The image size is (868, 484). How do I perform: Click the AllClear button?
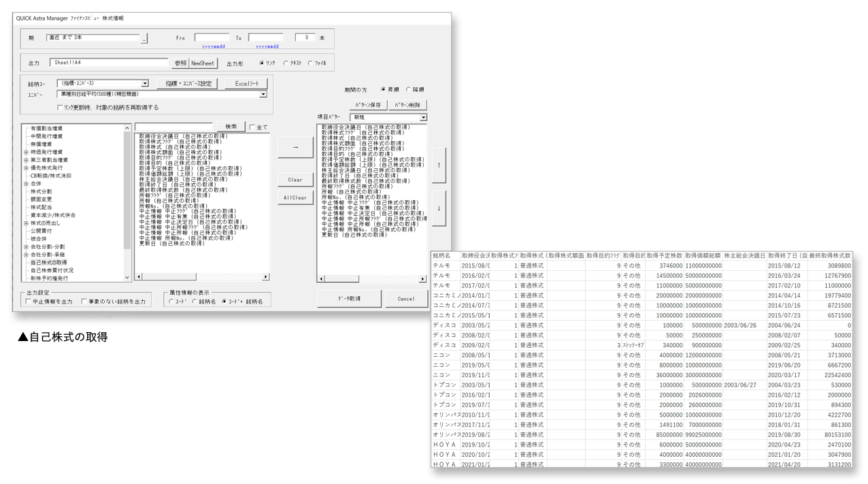click(295, 198)
